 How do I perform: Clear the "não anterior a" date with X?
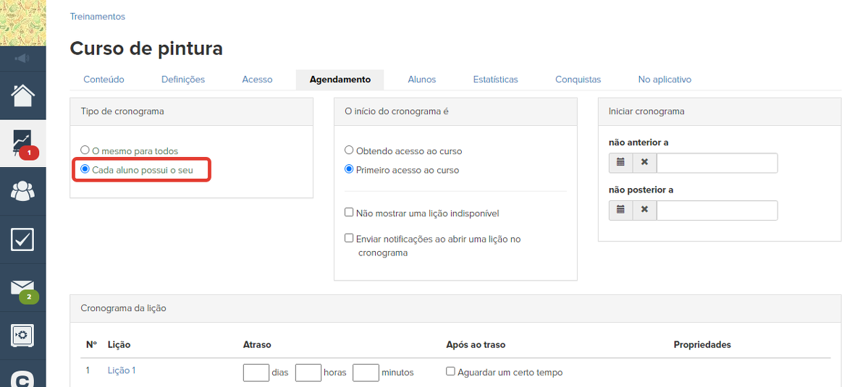point(644,163)
